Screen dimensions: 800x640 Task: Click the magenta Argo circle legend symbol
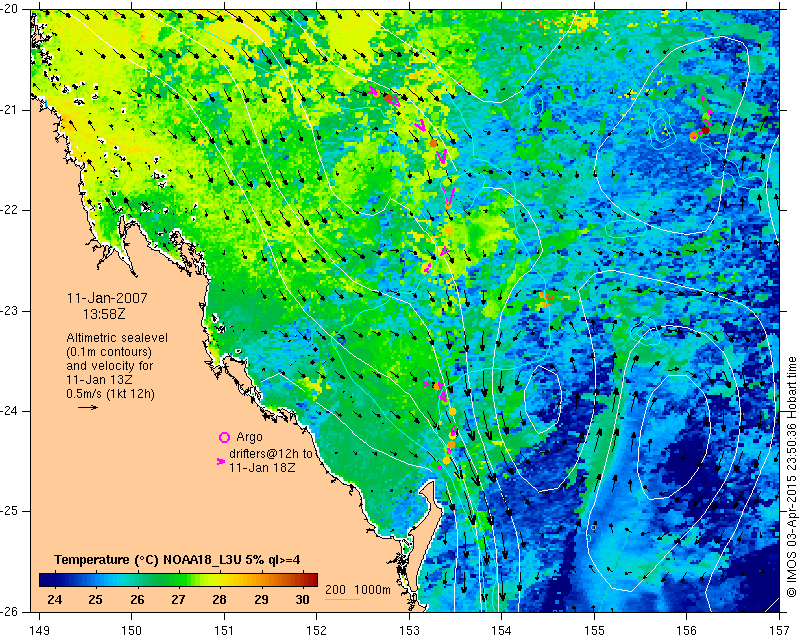point(224,437)
